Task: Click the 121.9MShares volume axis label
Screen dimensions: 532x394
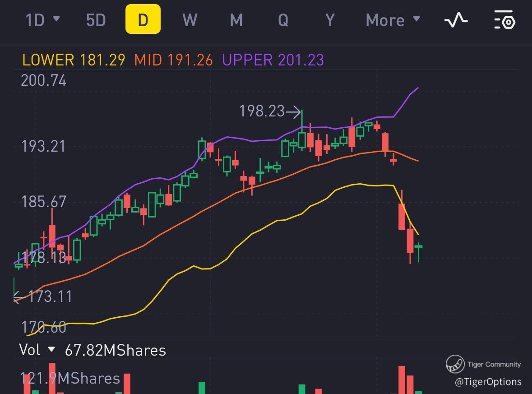Action: (x=70, y=378)
